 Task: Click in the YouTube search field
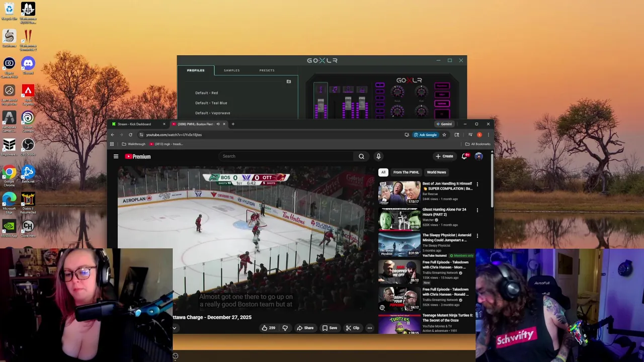(x=287, y=156)
